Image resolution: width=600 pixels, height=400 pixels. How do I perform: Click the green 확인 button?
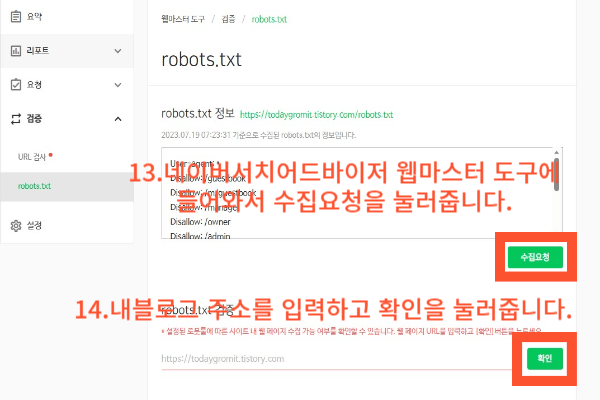pyautogui.click(x=545, y=358)
